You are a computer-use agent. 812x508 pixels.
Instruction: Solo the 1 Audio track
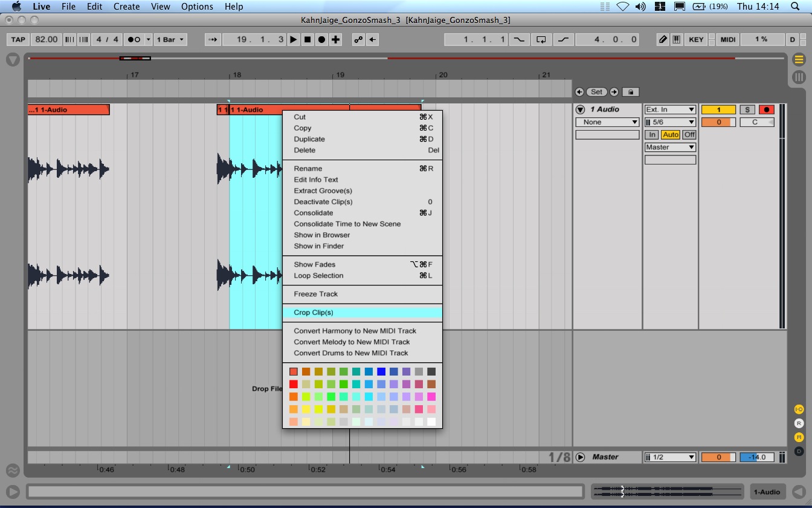747,109
